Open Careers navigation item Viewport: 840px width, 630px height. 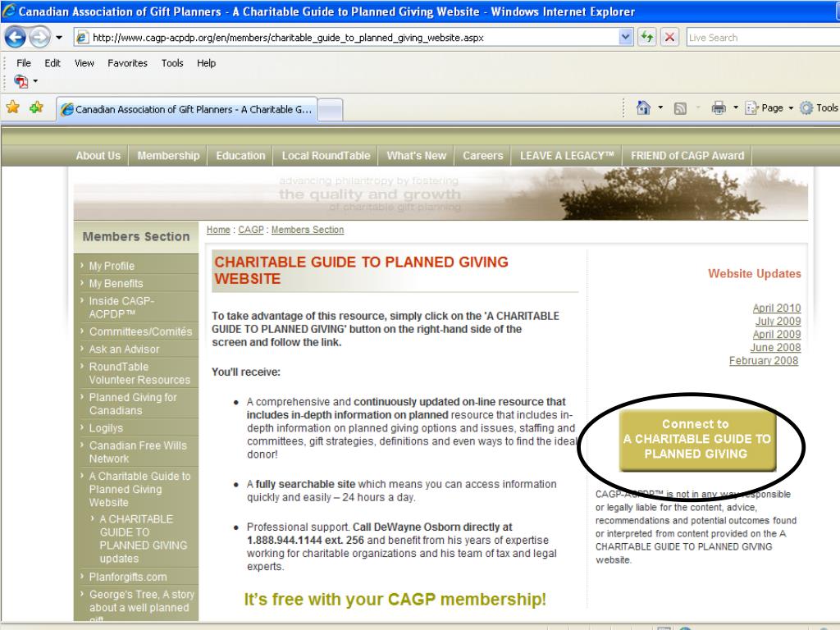tap(482, 156)
